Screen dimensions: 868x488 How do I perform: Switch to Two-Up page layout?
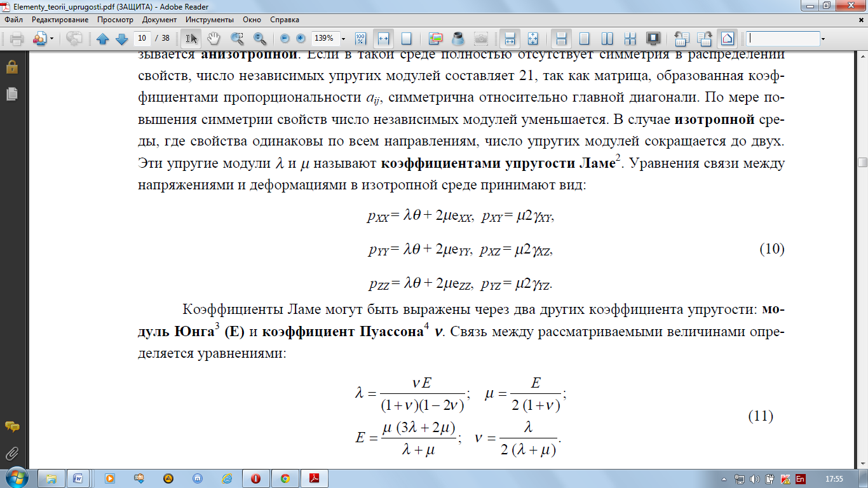607,38
